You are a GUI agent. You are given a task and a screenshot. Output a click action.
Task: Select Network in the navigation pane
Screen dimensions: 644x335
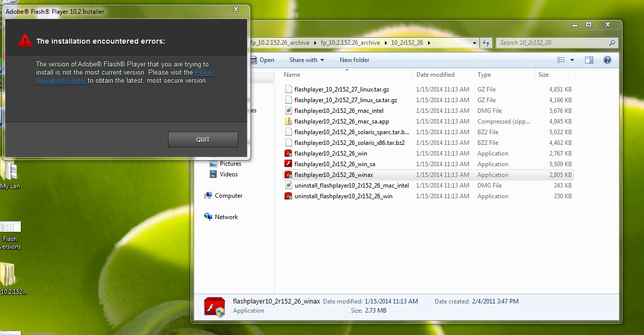coord(226,217)
